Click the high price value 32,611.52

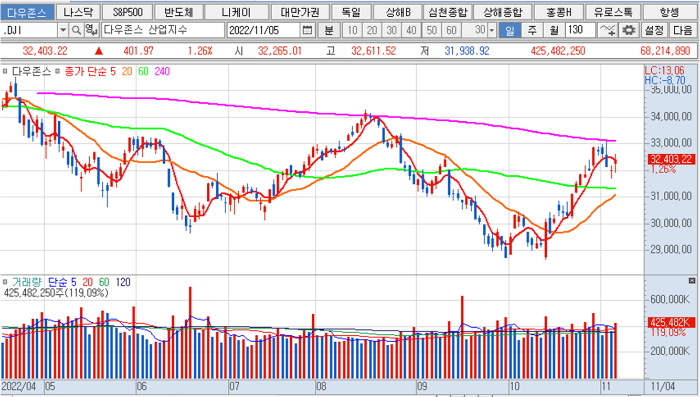(x=374, y=51)
